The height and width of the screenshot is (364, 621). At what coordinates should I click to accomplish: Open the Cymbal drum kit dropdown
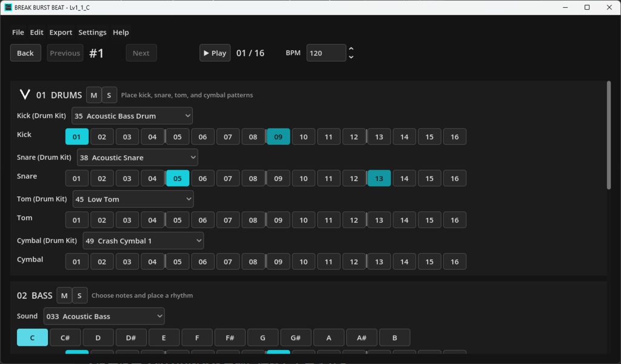point(143,240)
